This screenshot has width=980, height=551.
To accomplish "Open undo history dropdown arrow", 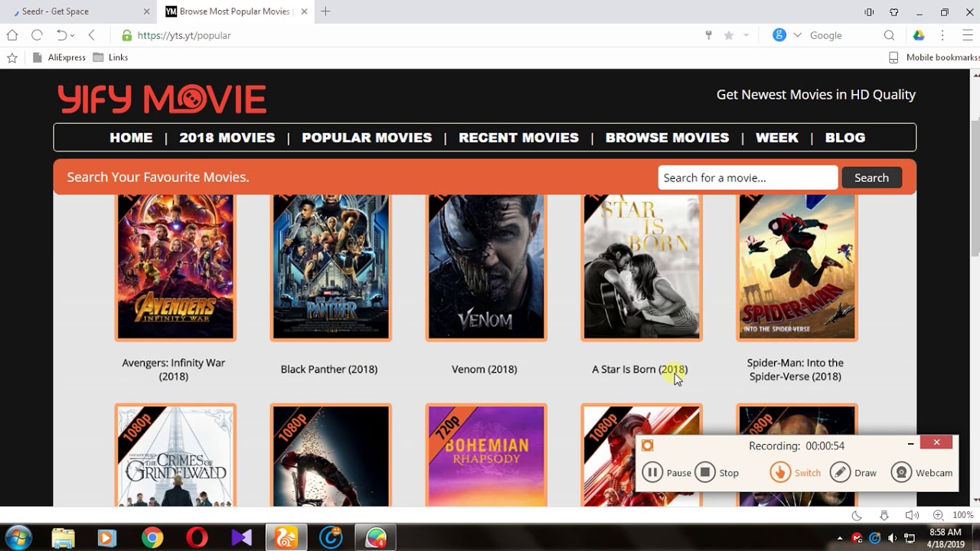I will [73, 35].
